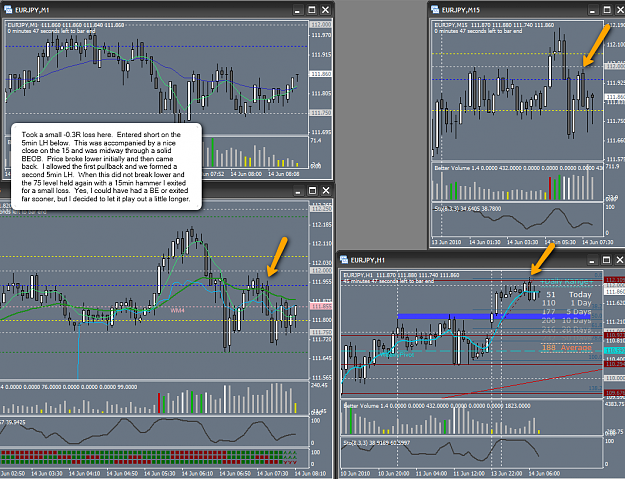Click the 14 Jun 06:50 time label on 5-minute chart
The image size is (625, 479).
234,473
